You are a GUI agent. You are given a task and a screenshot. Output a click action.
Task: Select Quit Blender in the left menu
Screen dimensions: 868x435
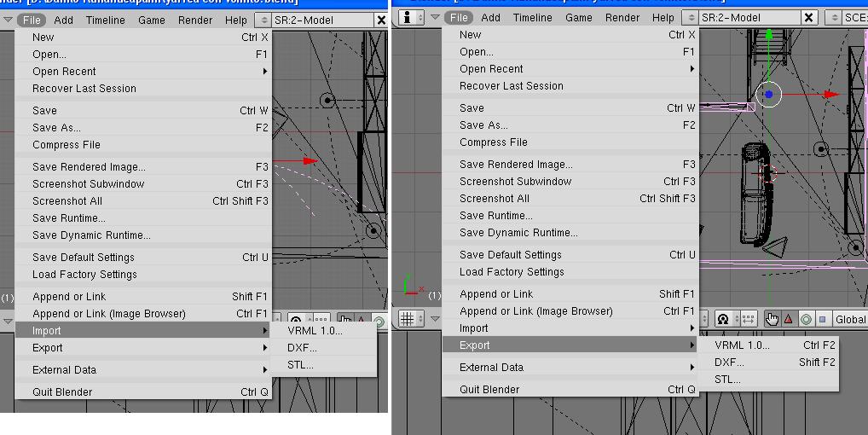tap(143, 391)
